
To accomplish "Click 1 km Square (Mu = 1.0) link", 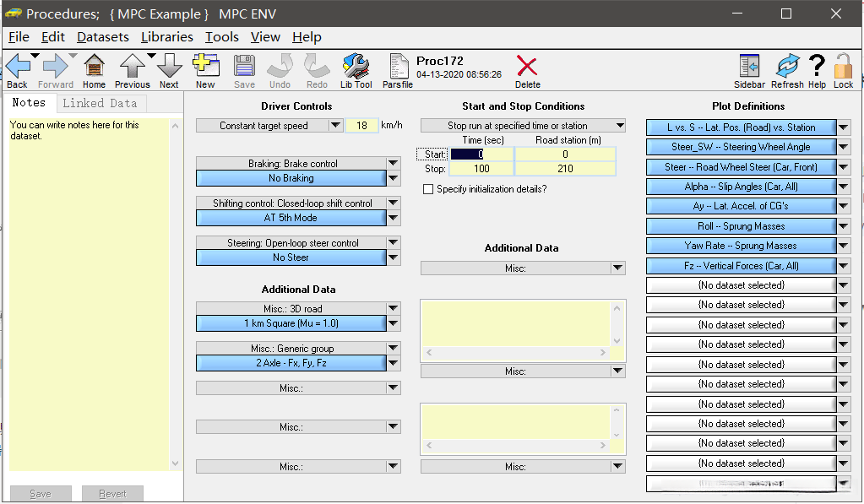I will click(291, 323).
